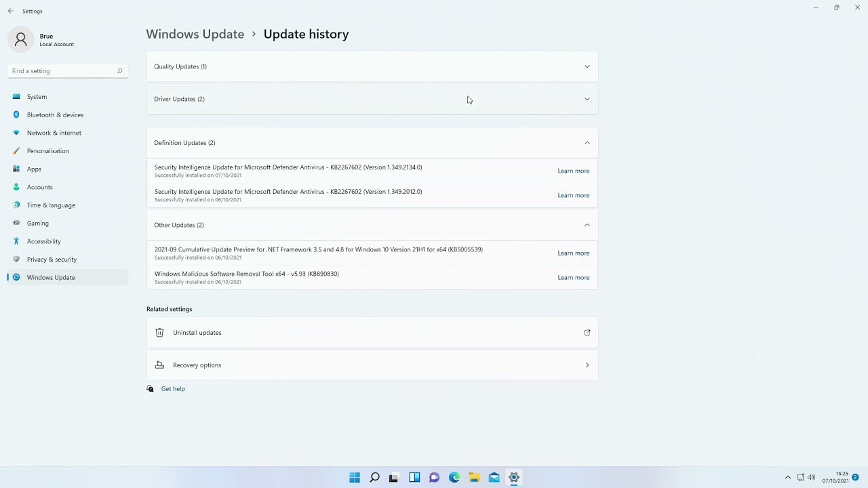Click external link icon on Uninstall updates
This screenshot has height=488, width=868.
[587, 333]
